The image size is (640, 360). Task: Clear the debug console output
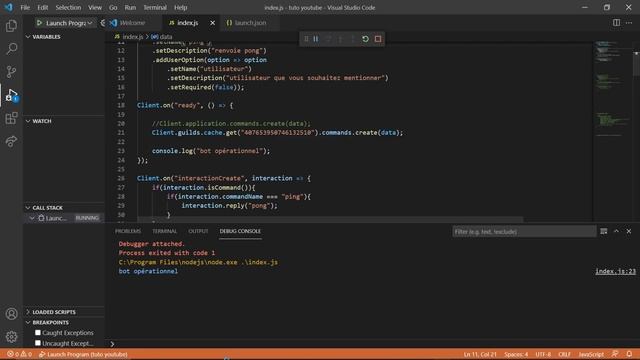[x=604, y=231]
